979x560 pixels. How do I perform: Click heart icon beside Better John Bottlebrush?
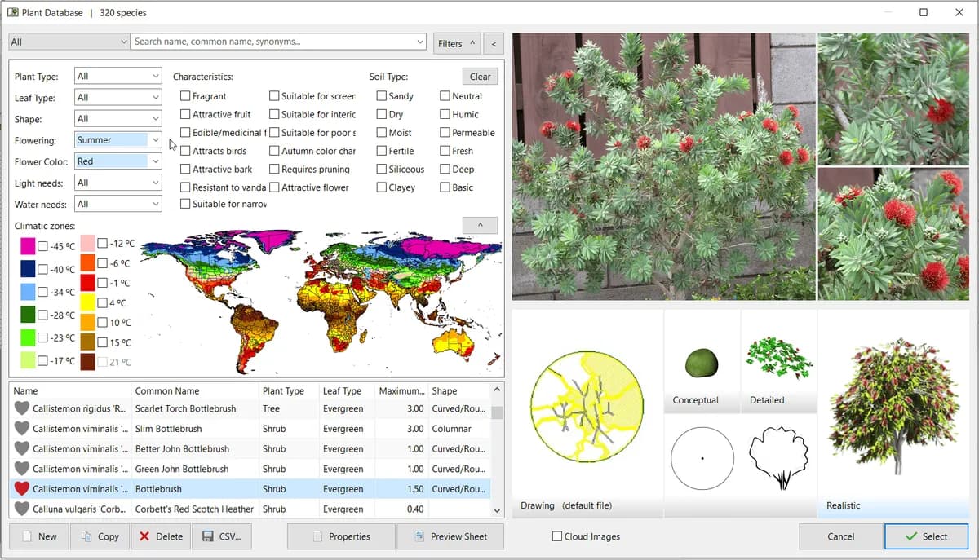22,448
